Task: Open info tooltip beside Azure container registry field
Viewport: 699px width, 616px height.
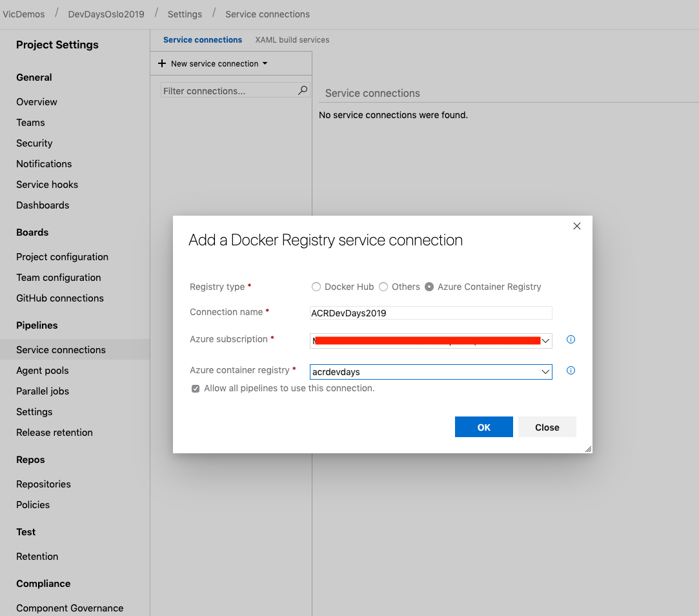Action: (x=570, y=370)
